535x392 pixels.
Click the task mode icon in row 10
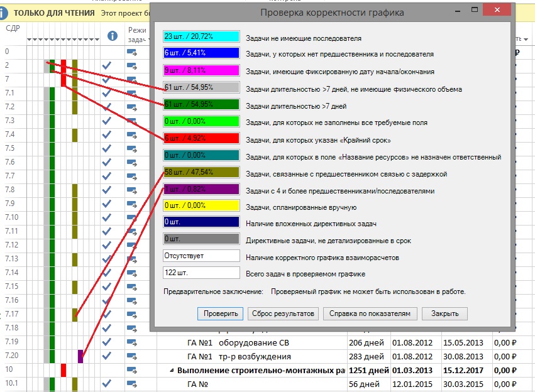[x=131, y=370]
